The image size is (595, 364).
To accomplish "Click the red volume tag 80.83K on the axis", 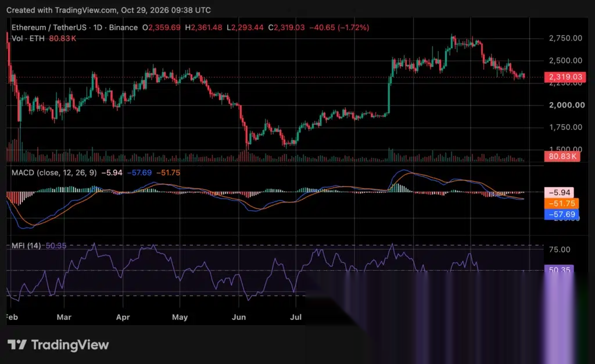I will (x=562, y=156).
